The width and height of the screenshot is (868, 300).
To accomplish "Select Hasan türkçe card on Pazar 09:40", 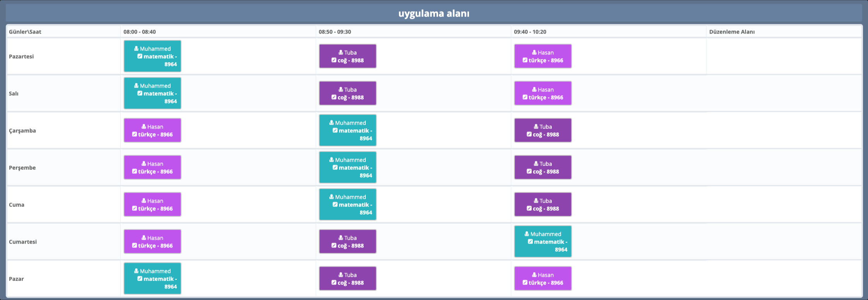I will coord(542,279).
